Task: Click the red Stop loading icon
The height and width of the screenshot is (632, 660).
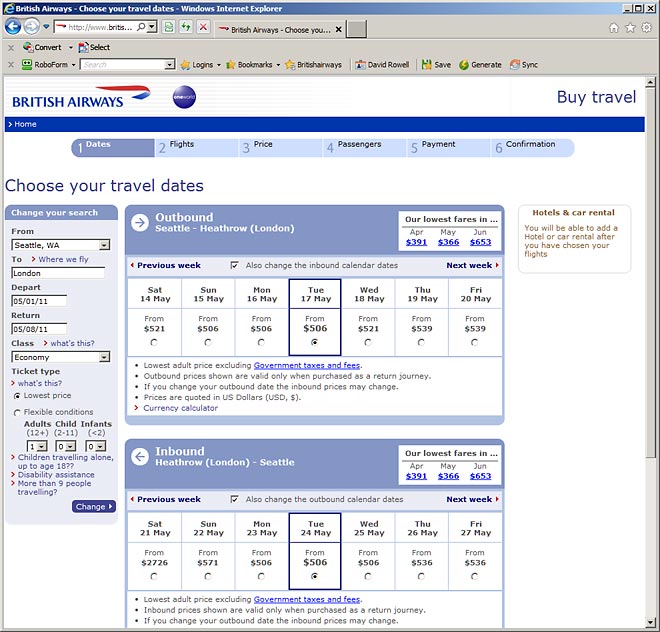Action: pos(203,27)
